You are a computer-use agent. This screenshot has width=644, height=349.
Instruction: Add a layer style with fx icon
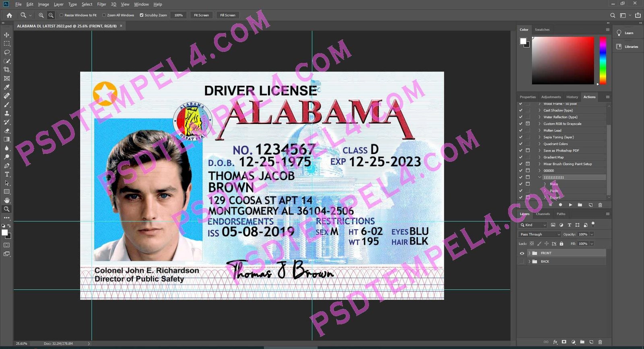[x=555, y=342]
